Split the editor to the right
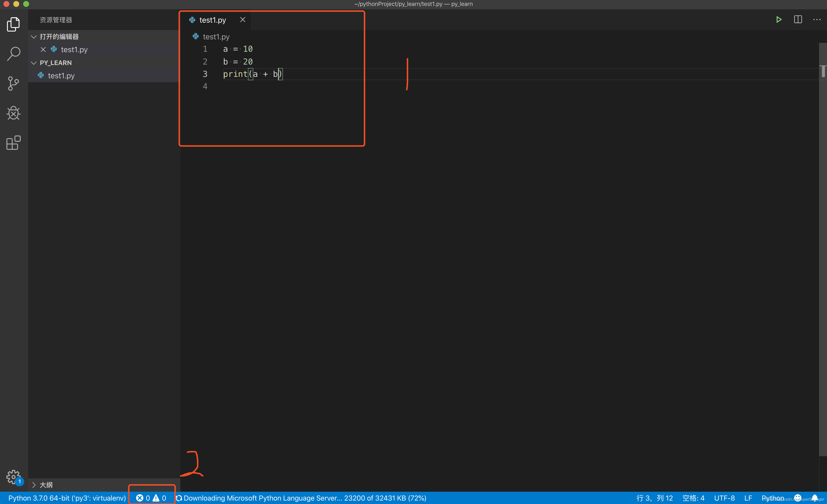This screenshot has height=504, width=827. [798, 20]
